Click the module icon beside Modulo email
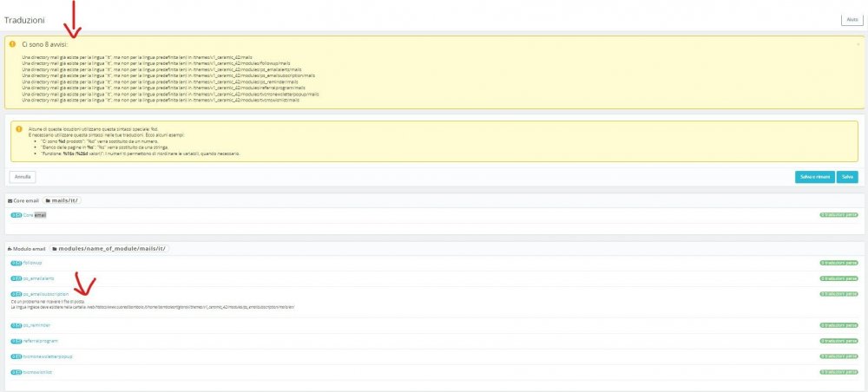Screen dimensions: 868x392 coord(10,249)
